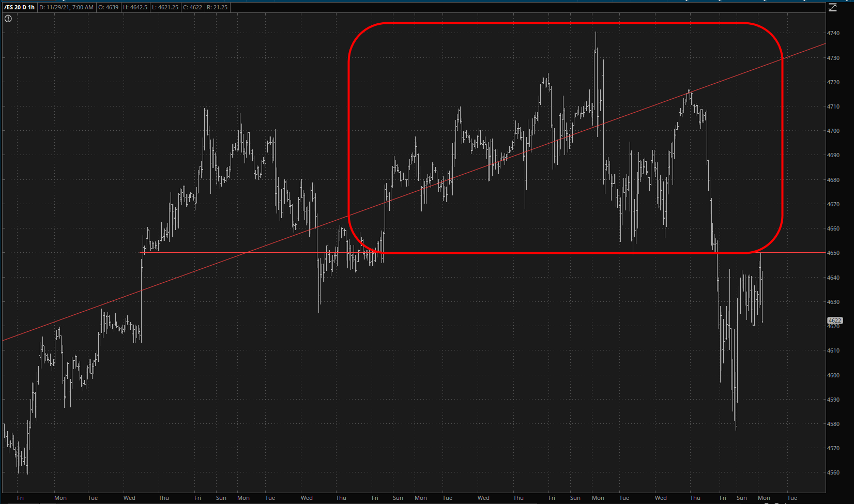854x504 pixels.
Task: Click the 4580 label on price axis
Action: click(x=833, y=424)
